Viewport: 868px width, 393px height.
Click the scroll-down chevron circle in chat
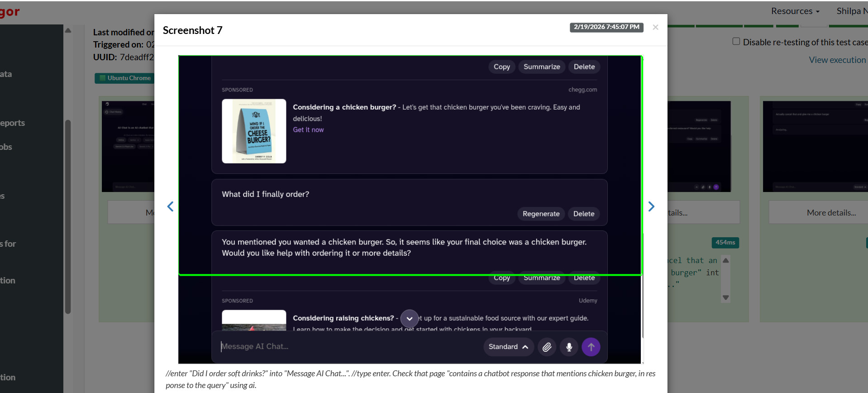[x=409, y=318]
